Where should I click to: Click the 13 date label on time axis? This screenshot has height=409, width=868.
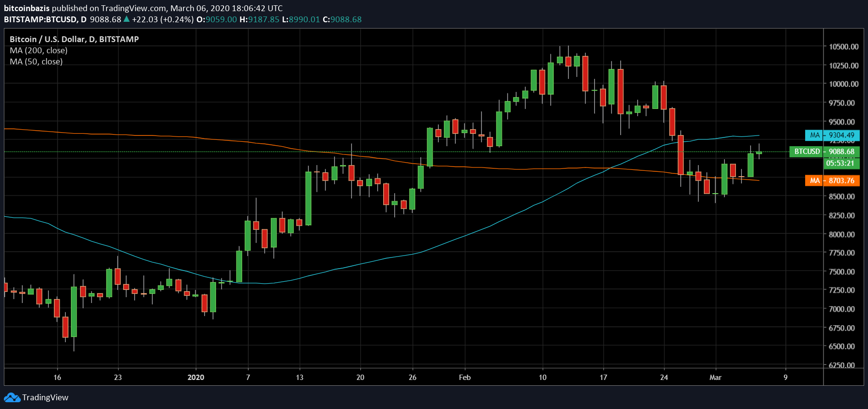click(300, 378)
